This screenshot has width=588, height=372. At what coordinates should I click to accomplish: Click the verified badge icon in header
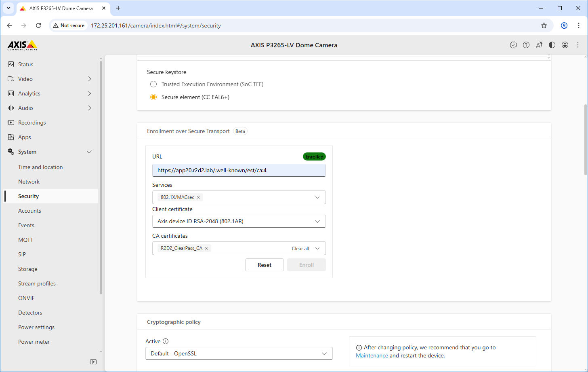click(x=513, y=45)
